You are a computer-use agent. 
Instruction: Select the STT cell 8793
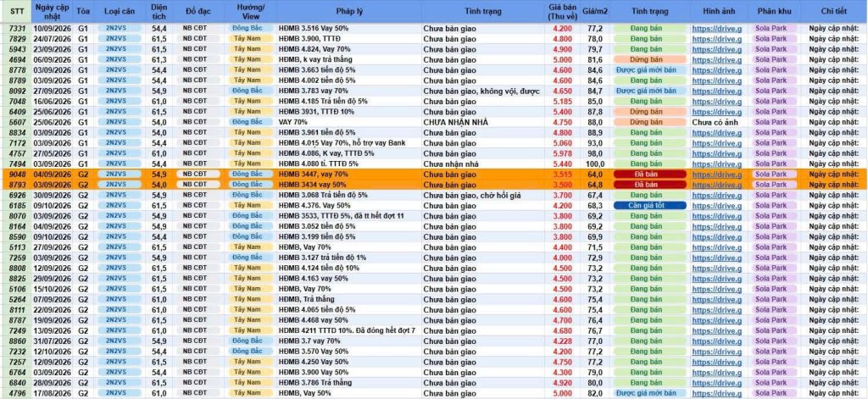[x=17, y=185]
